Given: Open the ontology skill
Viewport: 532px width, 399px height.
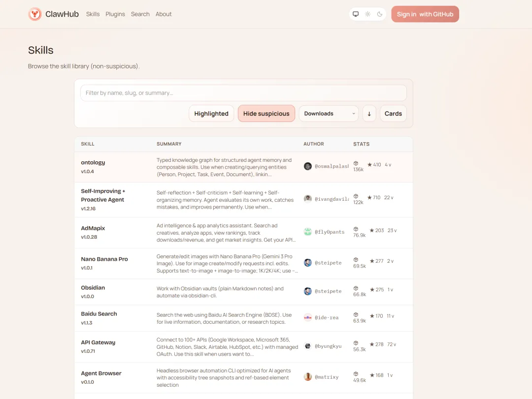Looking at the screenshot, I should pyautogui.click(x=93, y=162).
